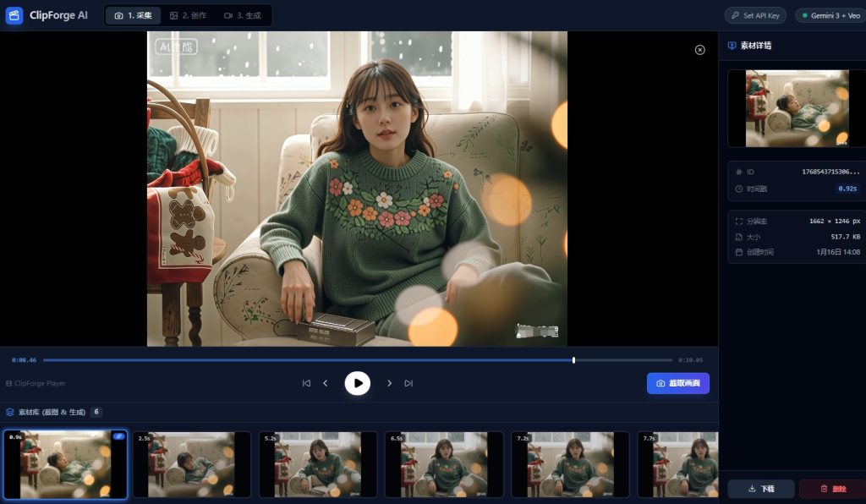The height and width of the screenshot is (504, 866).
Task: Step forward one frame with the next arrow
Action: point(389,382)
